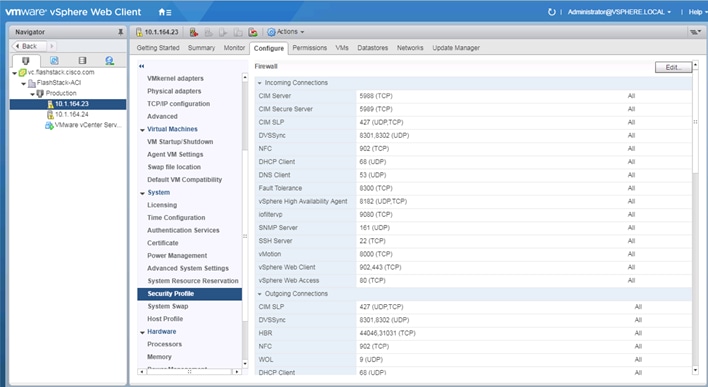Click firewall list scroll down arrow

(695, 370)
